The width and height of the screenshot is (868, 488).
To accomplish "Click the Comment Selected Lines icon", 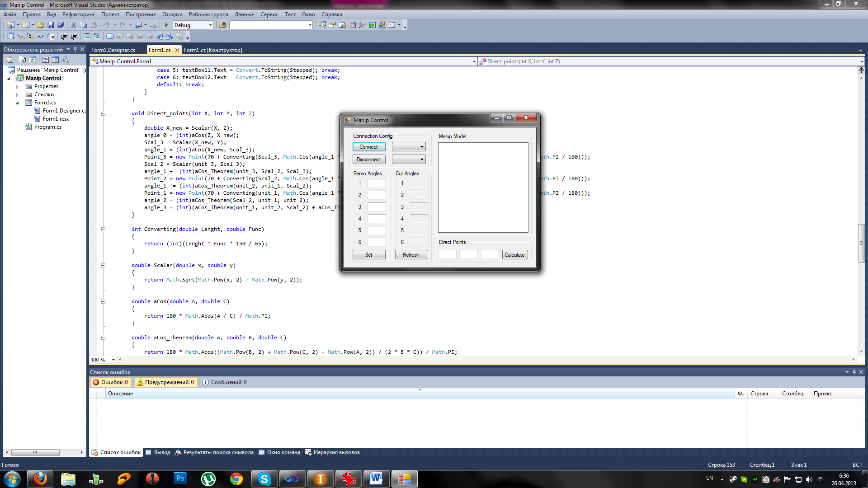I will [x=87, y=36].
